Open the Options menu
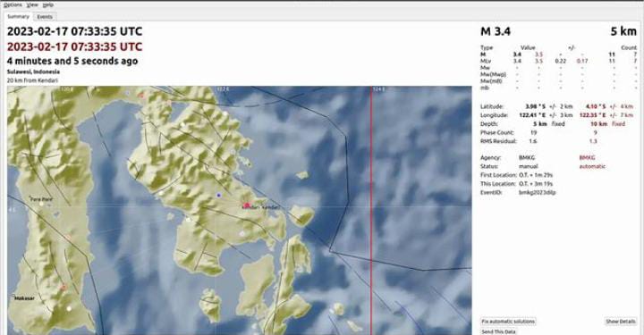The height and width of the screenshot is (335, 644). (x=13, y=5)
